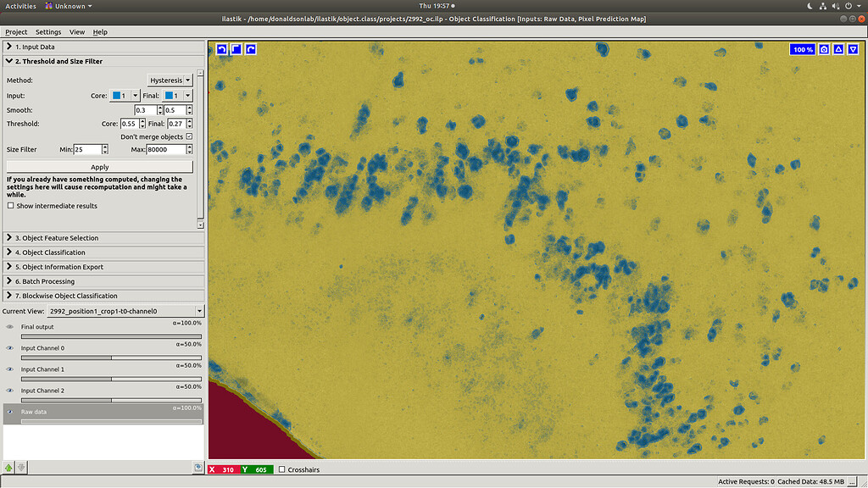Hide the Input Channel 1 layer
The height and width of the screenshot is (488, 868).
point(8,369)
